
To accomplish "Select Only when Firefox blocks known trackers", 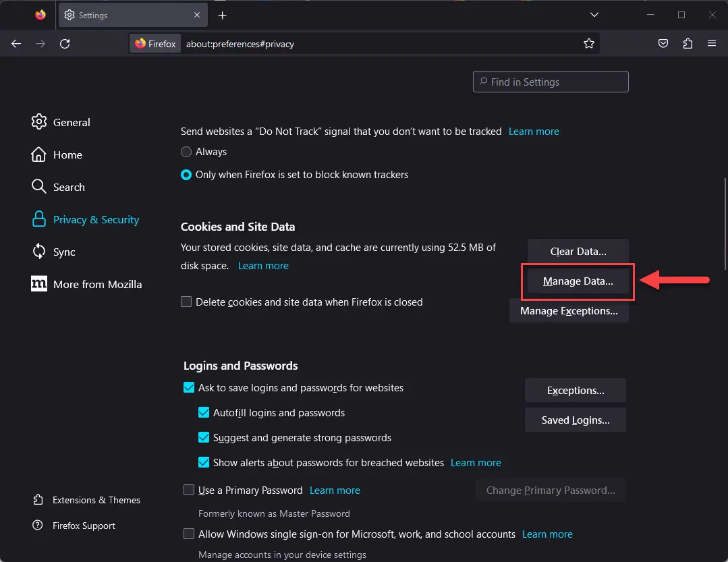I will (186, 175).
